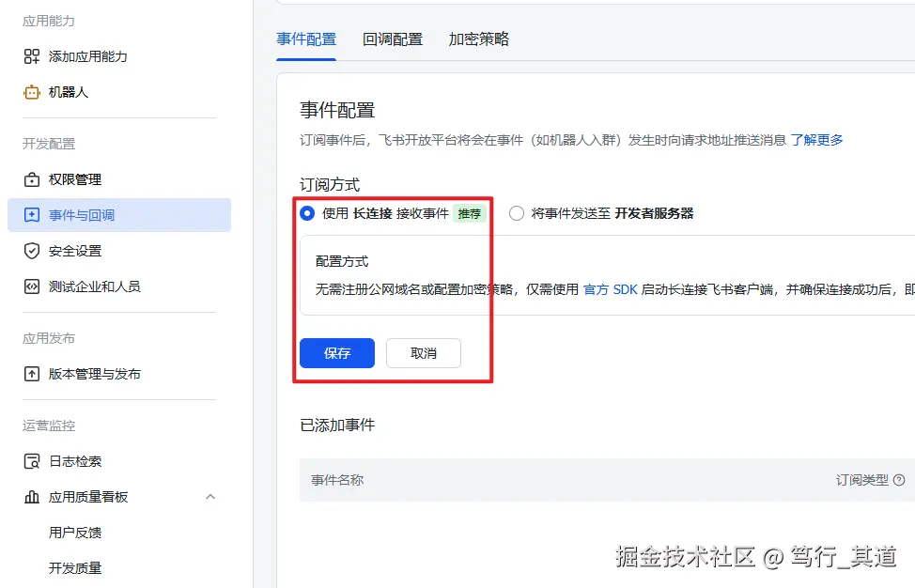Click the 应用质量看板 dashboard icon
The height and width of the screenshot is (588, 915).
pyautogui.click(x=32, y=497)
